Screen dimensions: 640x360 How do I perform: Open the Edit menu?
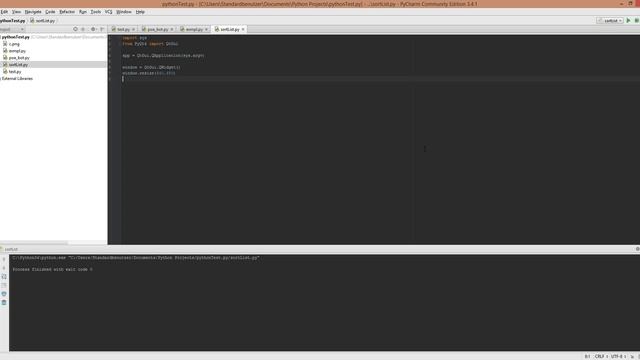pos(4,12)
